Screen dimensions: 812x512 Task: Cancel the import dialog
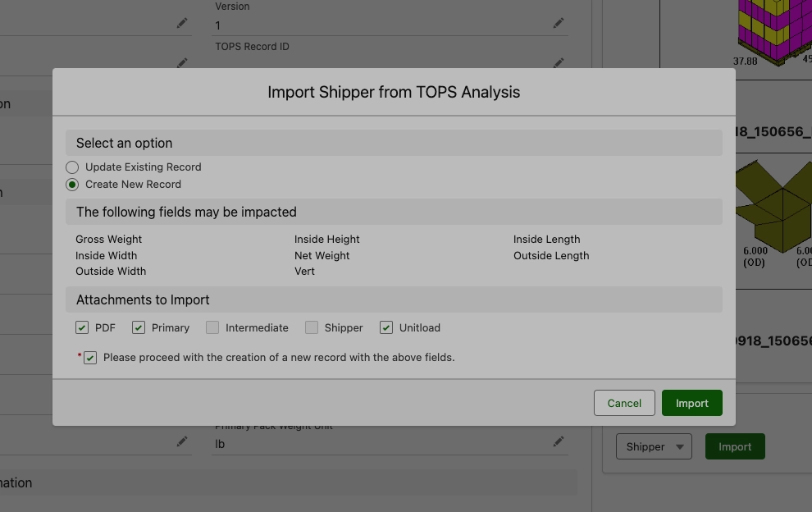coord(624,403)
